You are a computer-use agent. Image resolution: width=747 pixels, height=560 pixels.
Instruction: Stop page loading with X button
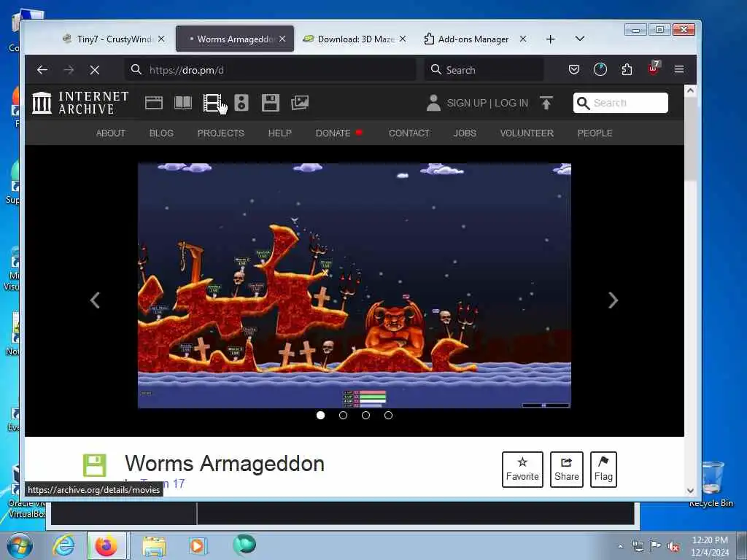tap(95, 70)
